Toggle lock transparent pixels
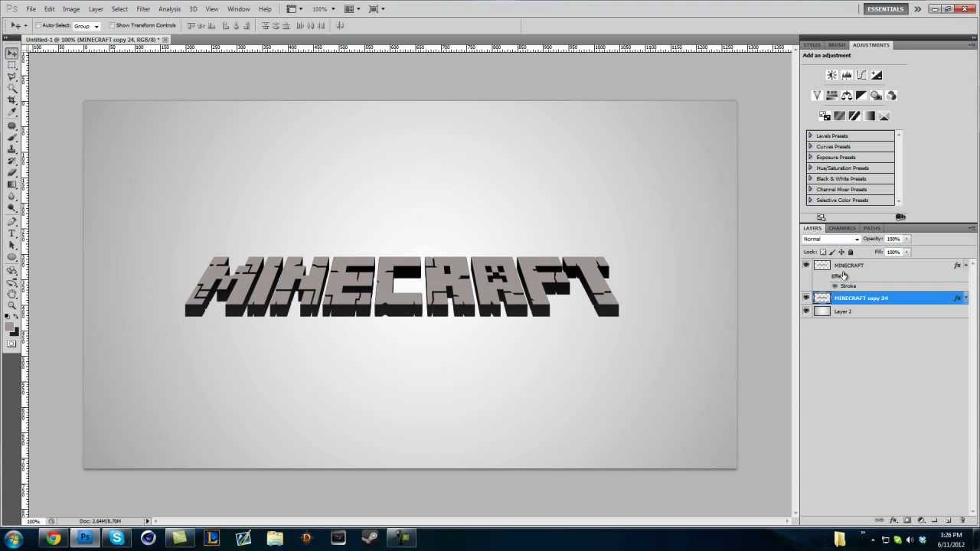980x551 pixels. (x=823, y=252)
